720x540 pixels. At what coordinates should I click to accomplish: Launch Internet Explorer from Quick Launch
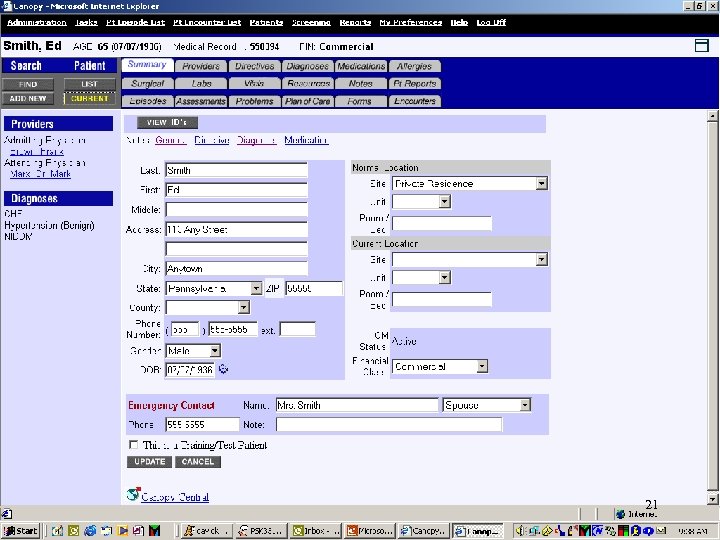(x=90, y=531)
